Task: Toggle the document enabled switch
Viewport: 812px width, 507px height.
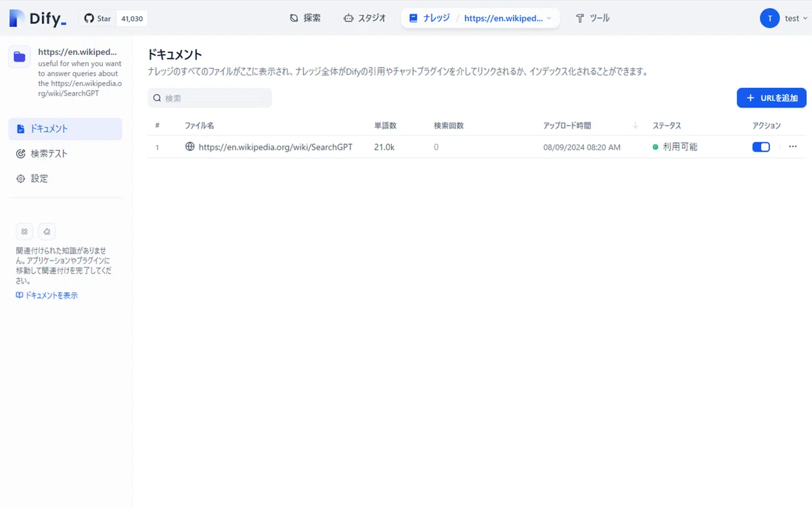Action: coord(761,147)
